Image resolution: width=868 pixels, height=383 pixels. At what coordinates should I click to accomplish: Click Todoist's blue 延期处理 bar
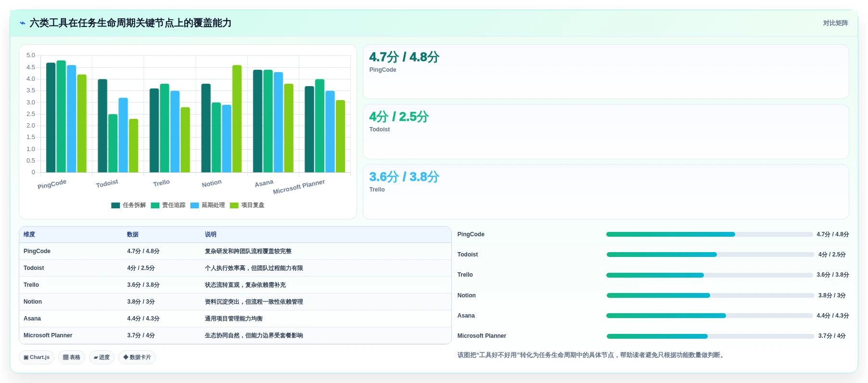123,135
